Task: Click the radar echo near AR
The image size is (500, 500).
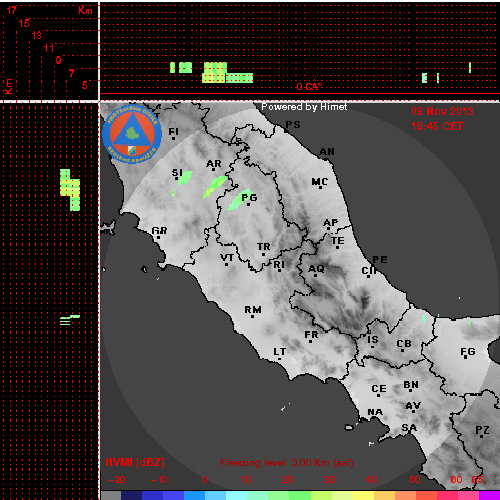Action: tap(214, 187)
